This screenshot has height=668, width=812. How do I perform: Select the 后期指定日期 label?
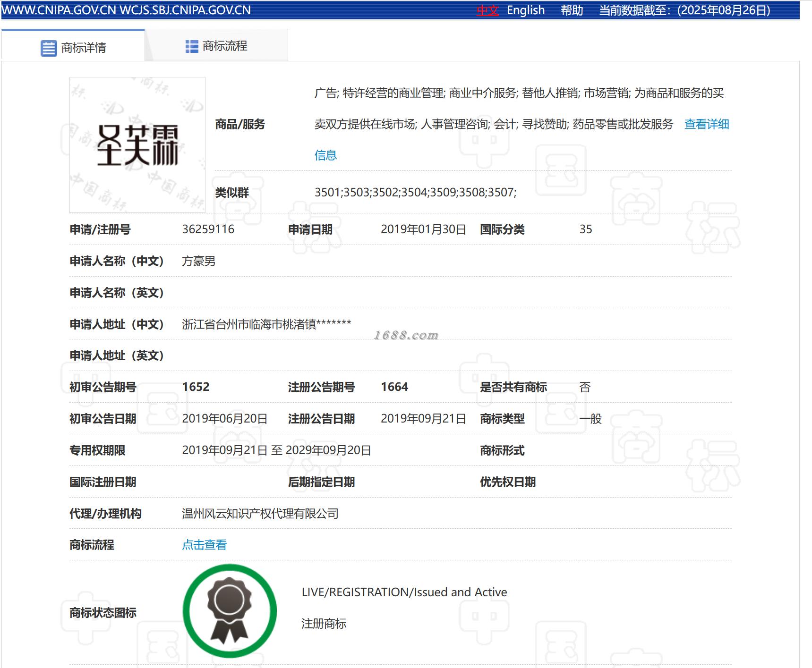322,482
